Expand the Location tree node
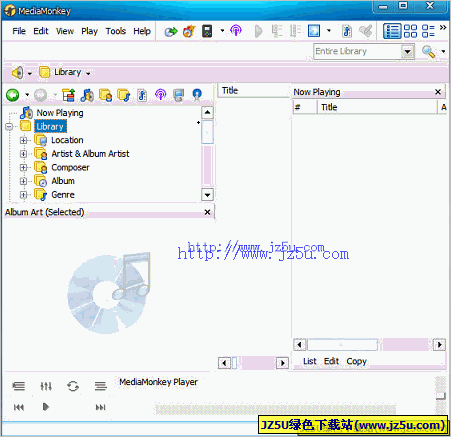 [23, 140]
